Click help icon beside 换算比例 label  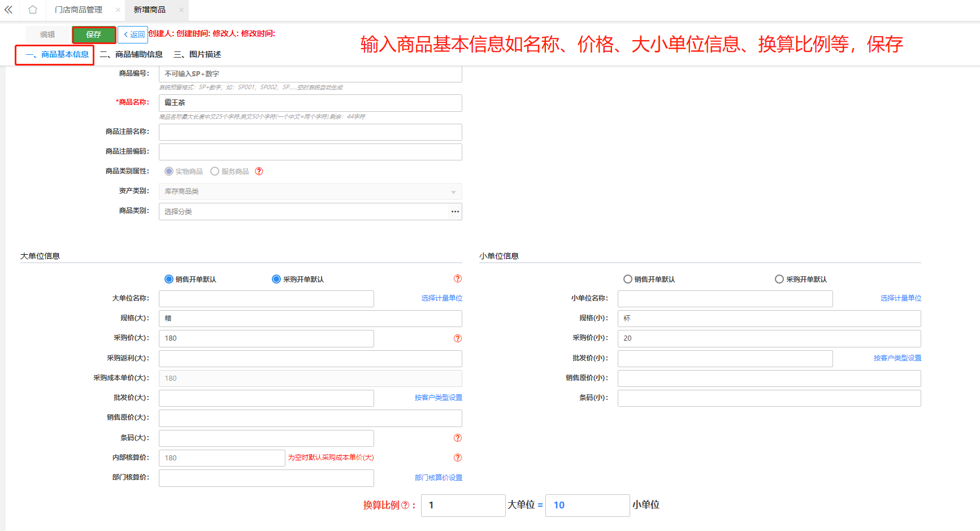click(405, 505)
